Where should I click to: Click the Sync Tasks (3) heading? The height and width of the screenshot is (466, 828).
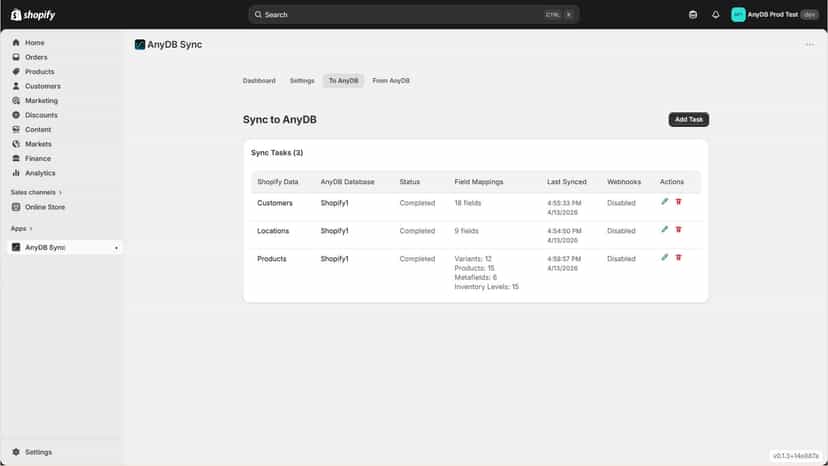click(277, 153)
